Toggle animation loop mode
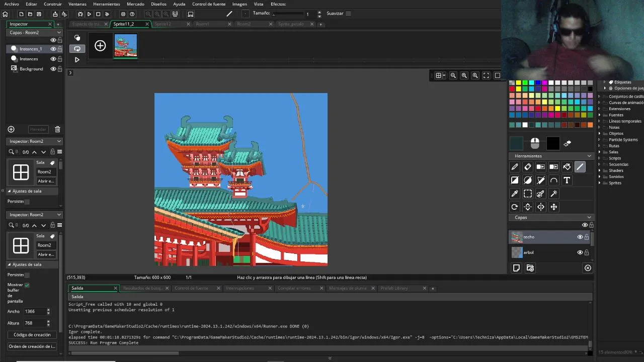This screenshot has width=644, height=362. 77,49
